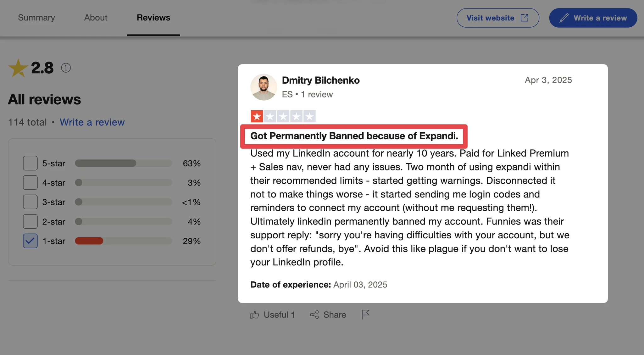
Task: Click the 4% two-star percentage
Action: [194, 221]
